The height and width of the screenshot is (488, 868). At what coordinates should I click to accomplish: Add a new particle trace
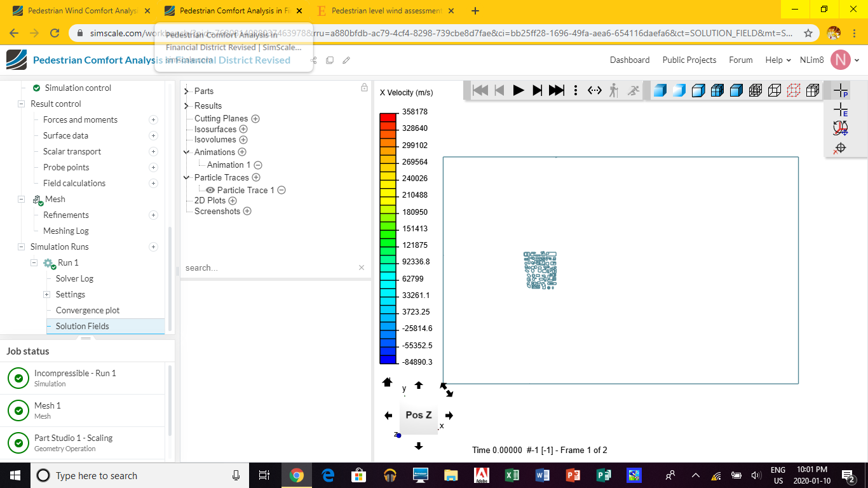(x=256, y=178)
